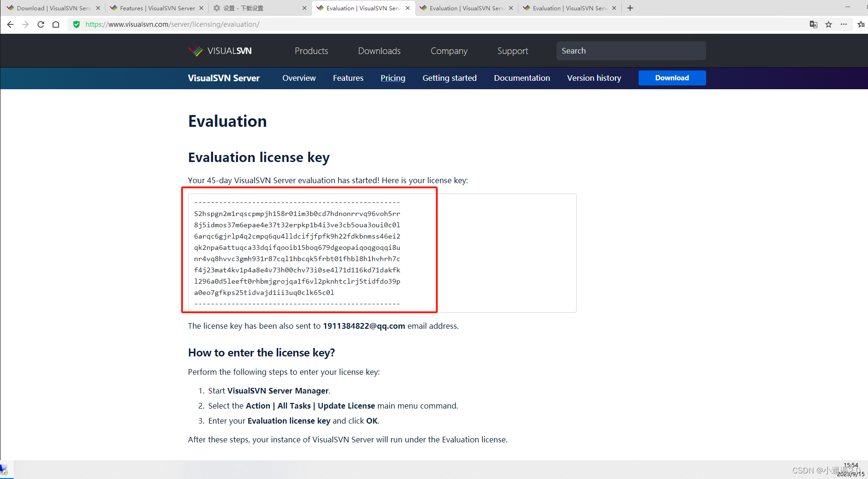Viewport: 868px width, 479px height.
Task: Add this page to favorites
Action: point(829,24)
